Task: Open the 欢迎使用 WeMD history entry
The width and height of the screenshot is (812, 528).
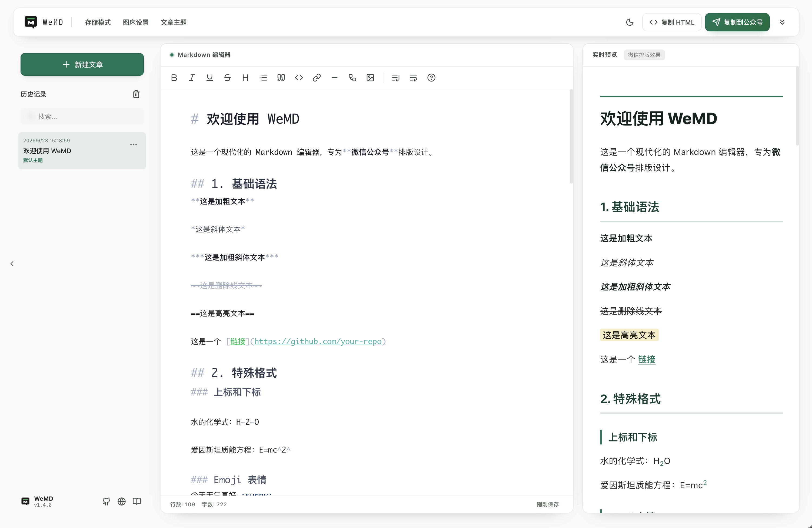Action: [82, 150]
